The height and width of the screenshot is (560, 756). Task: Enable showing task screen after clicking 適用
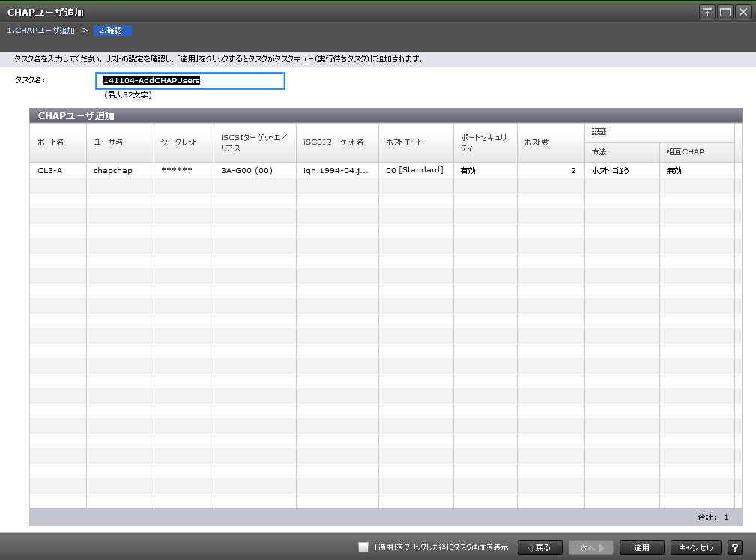point(363,547)
